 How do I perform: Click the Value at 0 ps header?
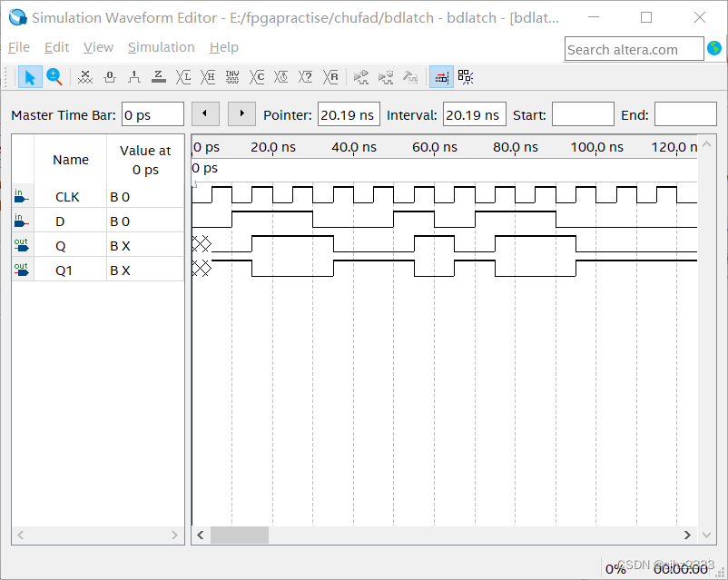(145, 160)
